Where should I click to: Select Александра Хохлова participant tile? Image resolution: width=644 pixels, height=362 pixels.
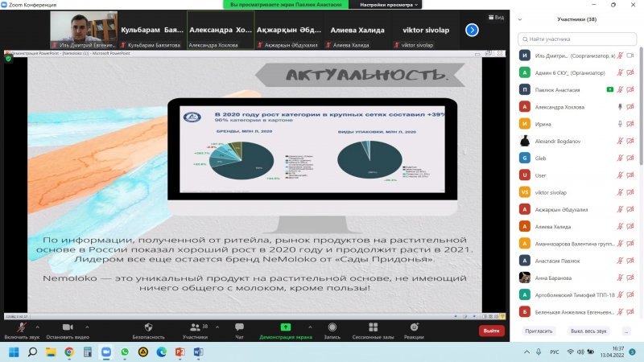point(221,30)
